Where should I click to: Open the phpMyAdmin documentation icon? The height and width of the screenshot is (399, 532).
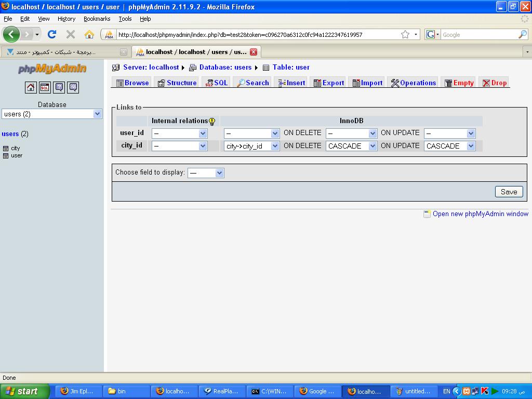pos(59,87)
